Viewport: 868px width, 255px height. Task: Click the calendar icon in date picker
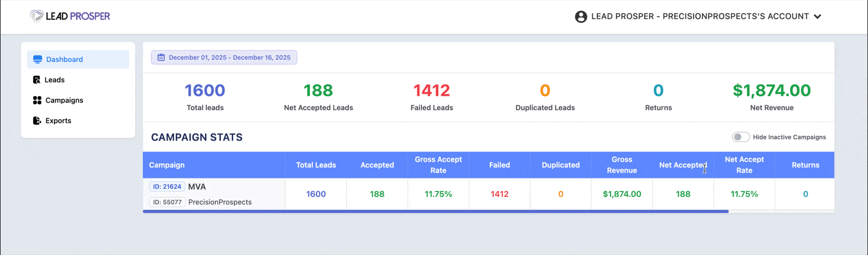pyautogui.click(x=161, y=58)
